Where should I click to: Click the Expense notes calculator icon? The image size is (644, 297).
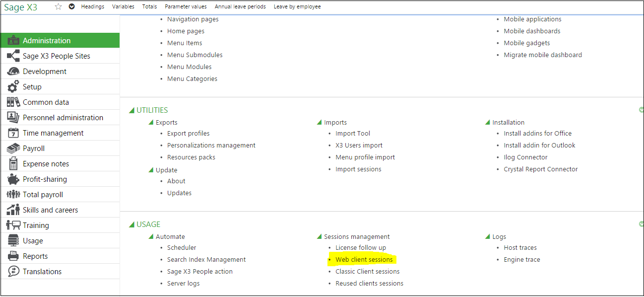13,164
